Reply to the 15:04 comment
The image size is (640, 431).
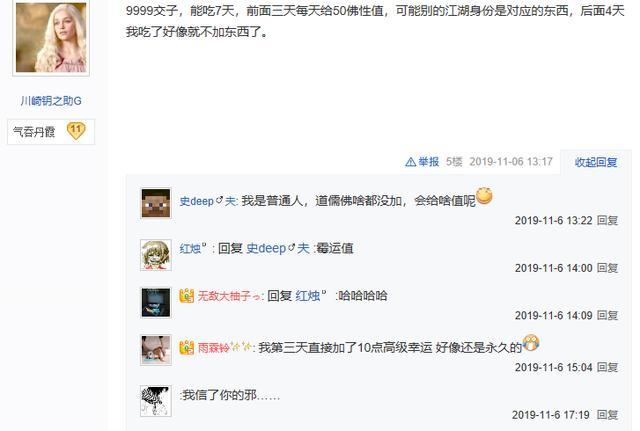coord(607,367)
